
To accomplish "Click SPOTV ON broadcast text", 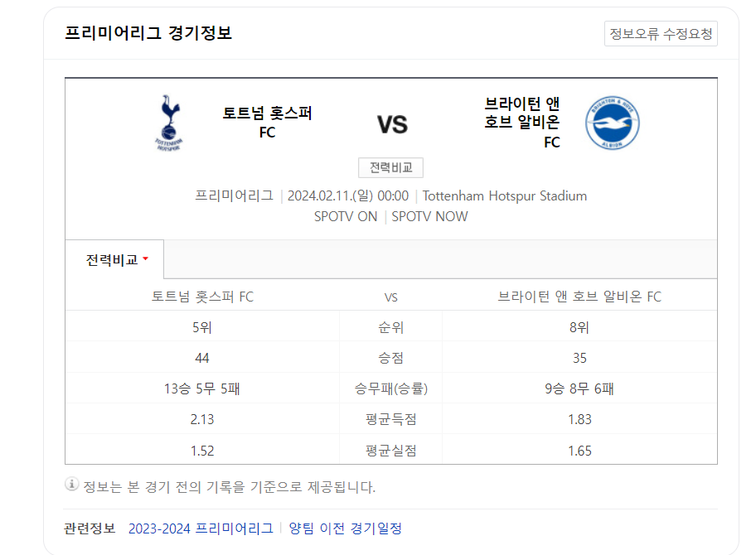I will coord(345,217).
